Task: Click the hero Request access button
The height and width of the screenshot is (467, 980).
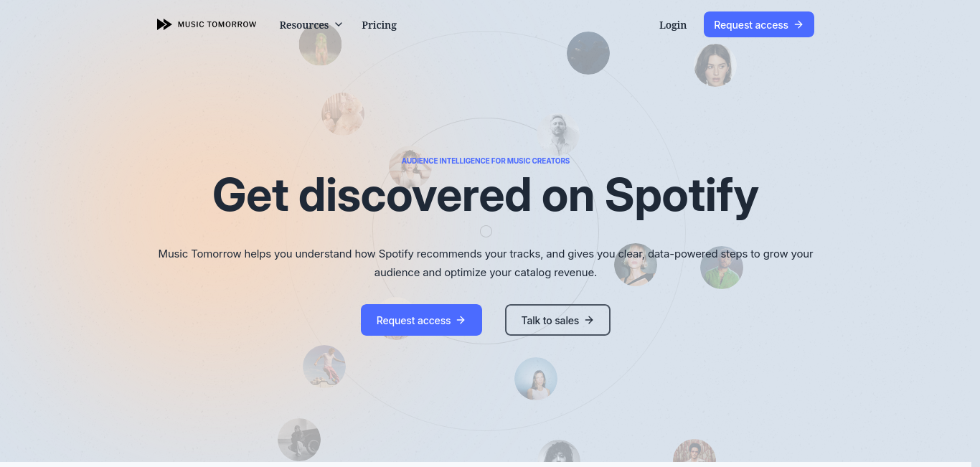Action: pos(421,320)
